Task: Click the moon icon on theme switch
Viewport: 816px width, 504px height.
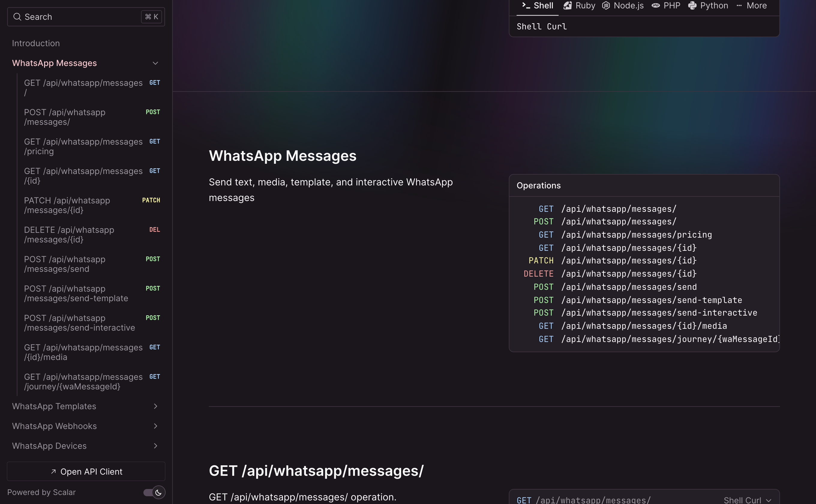Action: point(158,492)
